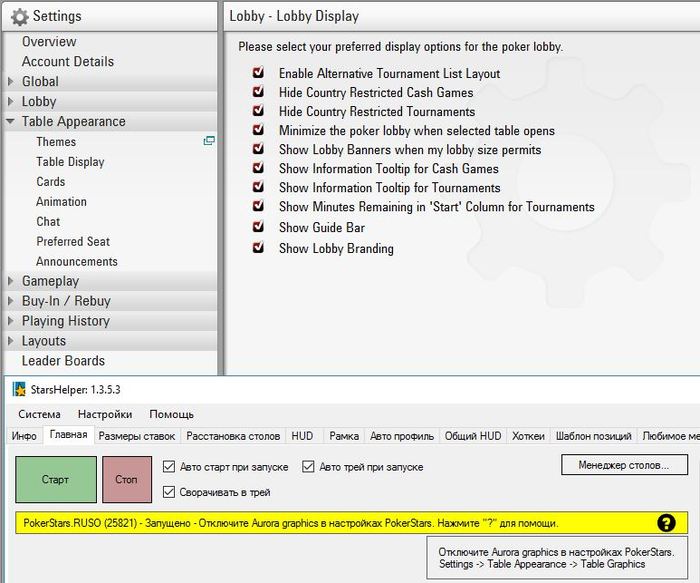Toggle Авто старт при запуске checkbox
This screenshot has width=700, height=583.
pos(169,466)
